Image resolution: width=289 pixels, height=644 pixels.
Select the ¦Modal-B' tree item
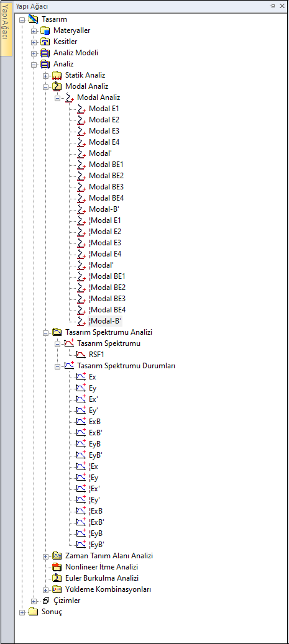pyautogui.click(x=106, y=321)
